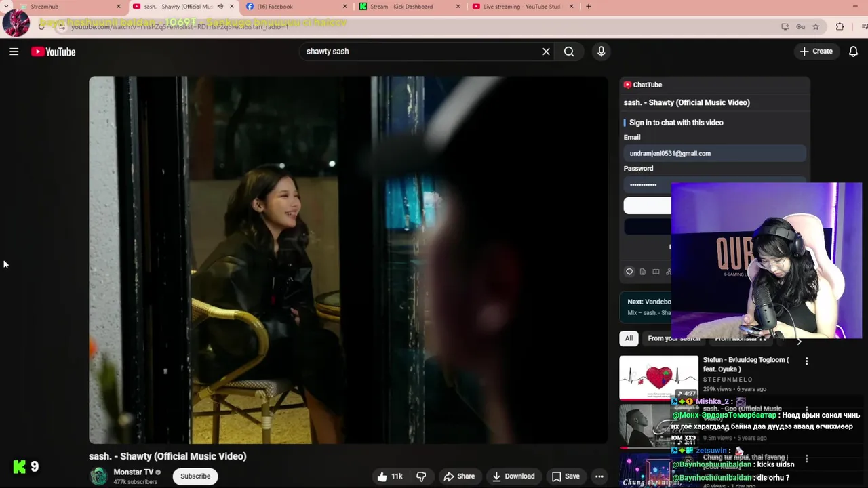Select the All filter chip
The image size is (868, 488).
[629, 338]
